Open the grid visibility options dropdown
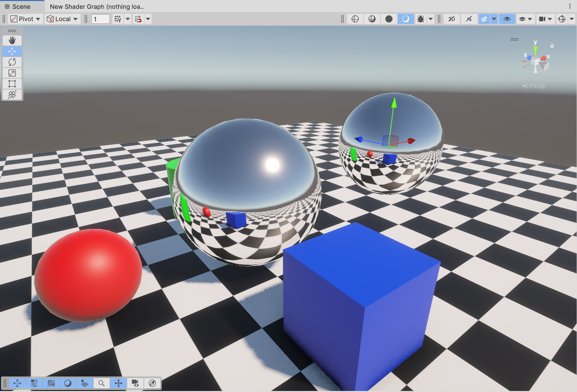Screen dimensions: 577x392 point(128,19)
